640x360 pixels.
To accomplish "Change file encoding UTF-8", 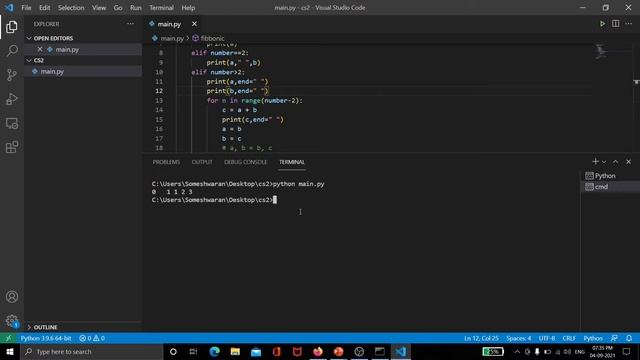I will (547, 338).
